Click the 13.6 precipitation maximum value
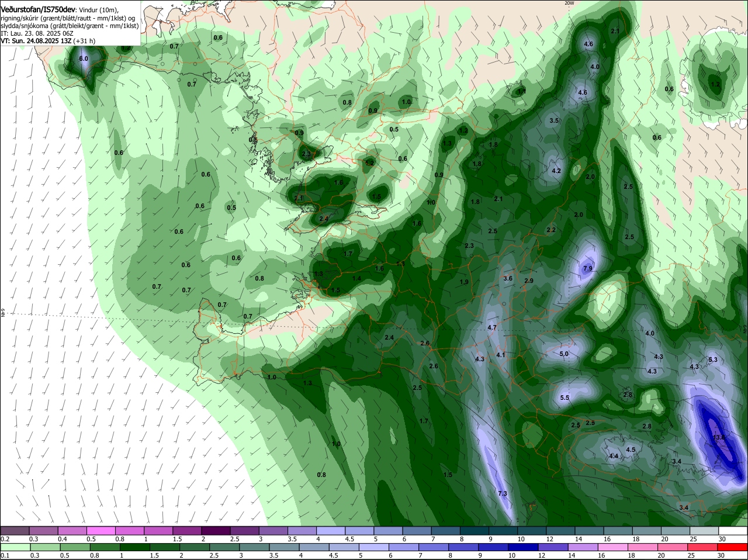This screenshot has height=560, width=748. pyautogui.click(x=719, y=437)
